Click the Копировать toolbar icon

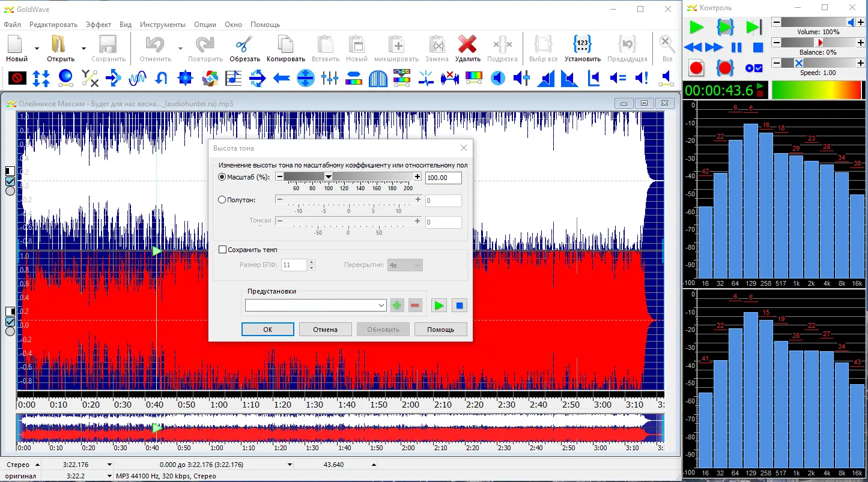coord(287,45)
